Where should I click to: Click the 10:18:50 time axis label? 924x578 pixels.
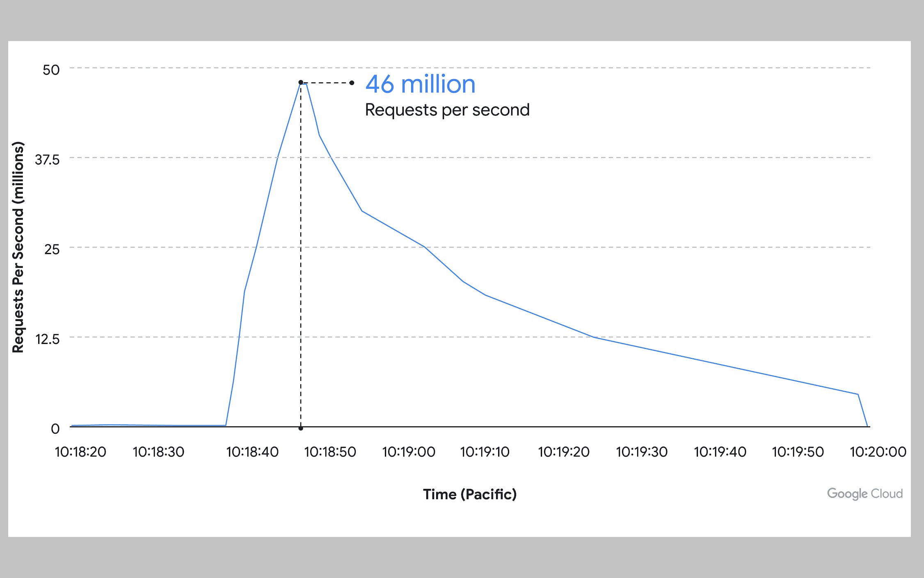[x=330, y=452]
